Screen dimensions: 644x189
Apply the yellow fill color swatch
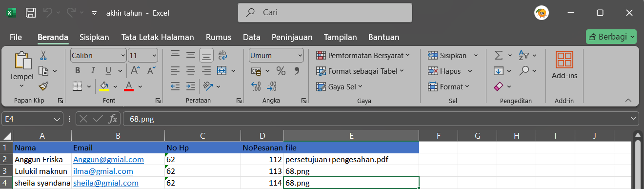tap(104, 86)
